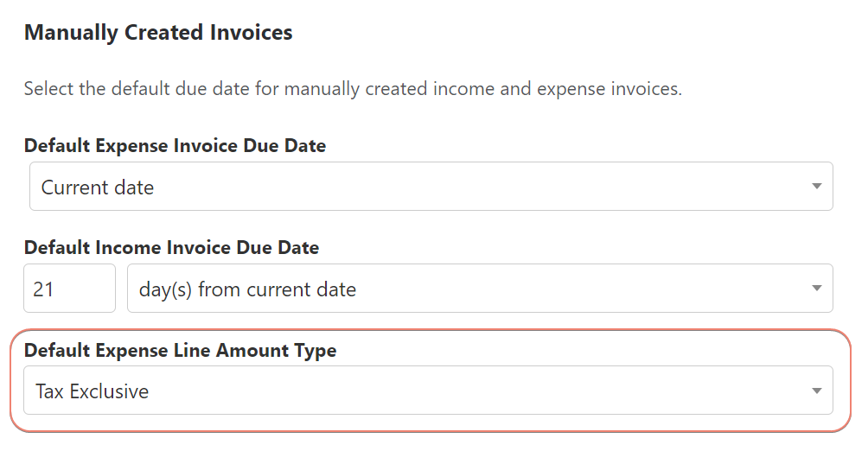Screen dimensions: 868x451
Task: Click the days number field showing 21
Action: (69, 289)
